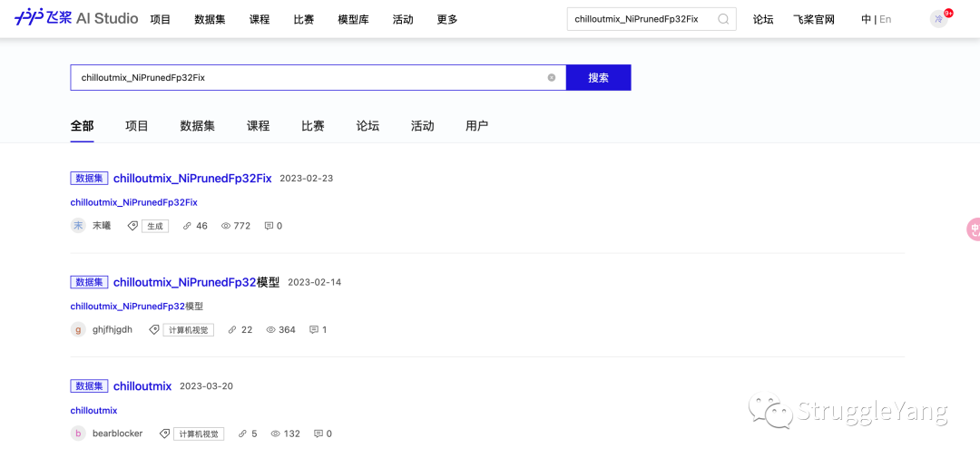Screen dimensions: 980x458
Task: Click 计算机视觉 tag in ghjfhjgdh row
Action: pyautogui.click(x=189, y=330)
